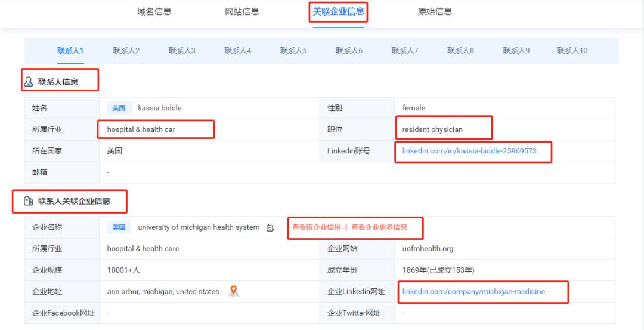Select the 联系人4 tab
Viewport: 644px width, 330px height.
(x=238, y=51)
